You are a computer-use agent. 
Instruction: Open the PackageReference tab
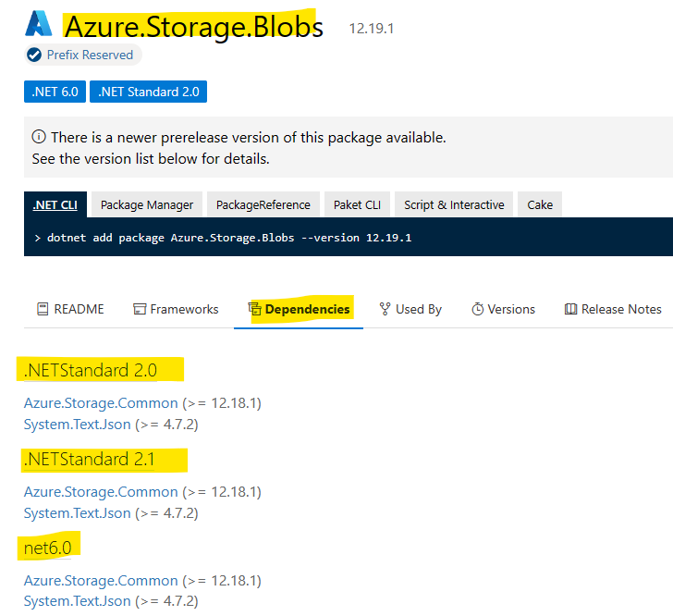point(263,205)
